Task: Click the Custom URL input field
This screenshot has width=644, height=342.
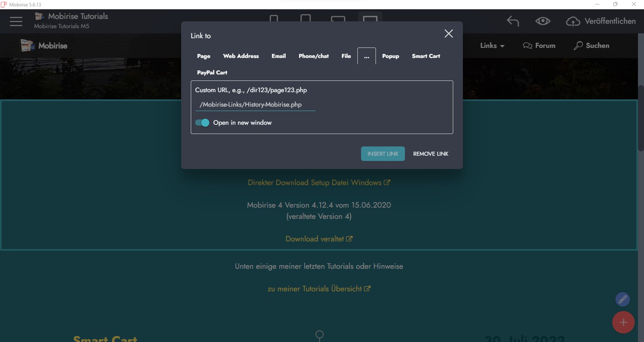Action: tap(255, 105)
